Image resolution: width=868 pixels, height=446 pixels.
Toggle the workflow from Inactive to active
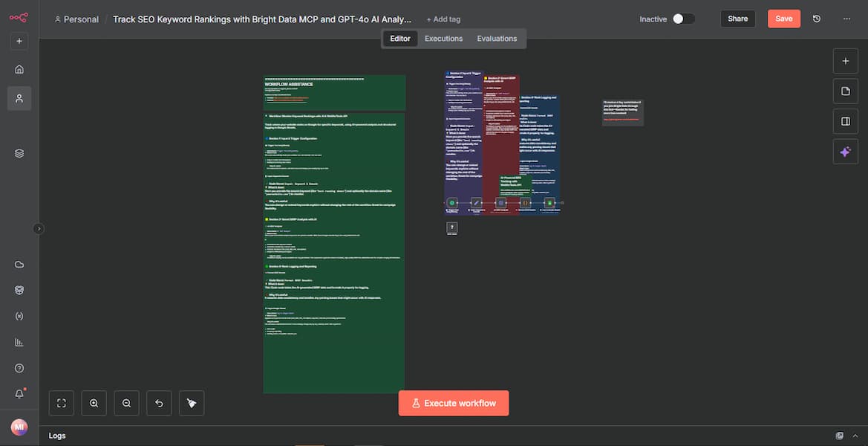[683, 19]
